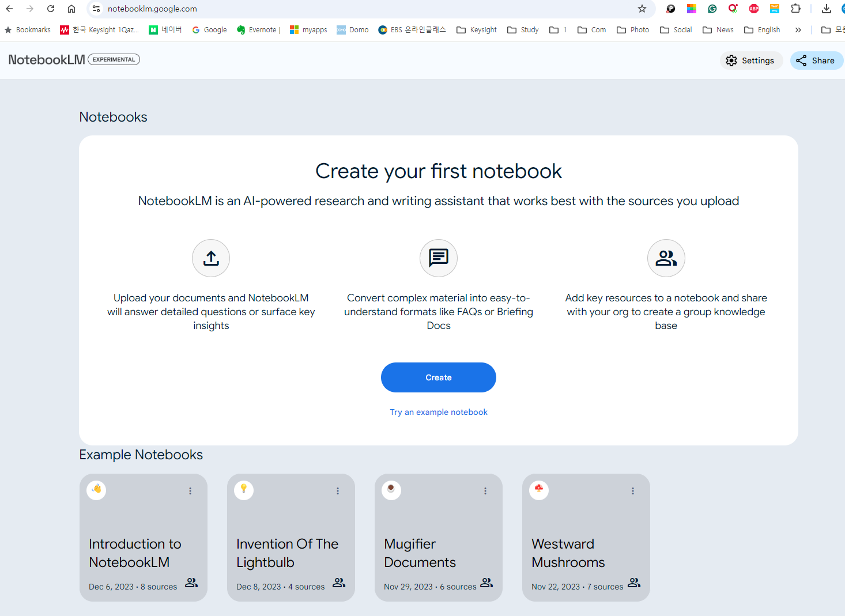845x616 pixels.
Task: Open the EBS 온라인클래스 bookmark
Action: tap(412, 30)
